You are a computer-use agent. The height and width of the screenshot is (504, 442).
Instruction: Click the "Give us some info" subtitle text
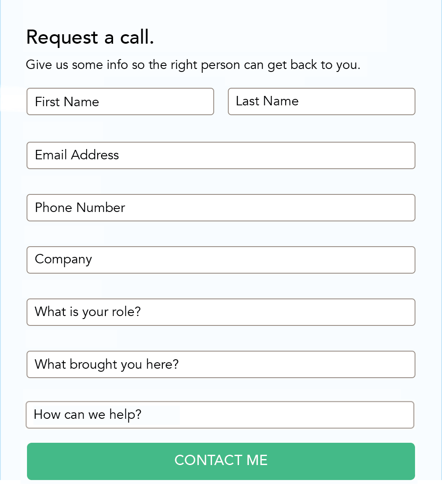point(193,65)
